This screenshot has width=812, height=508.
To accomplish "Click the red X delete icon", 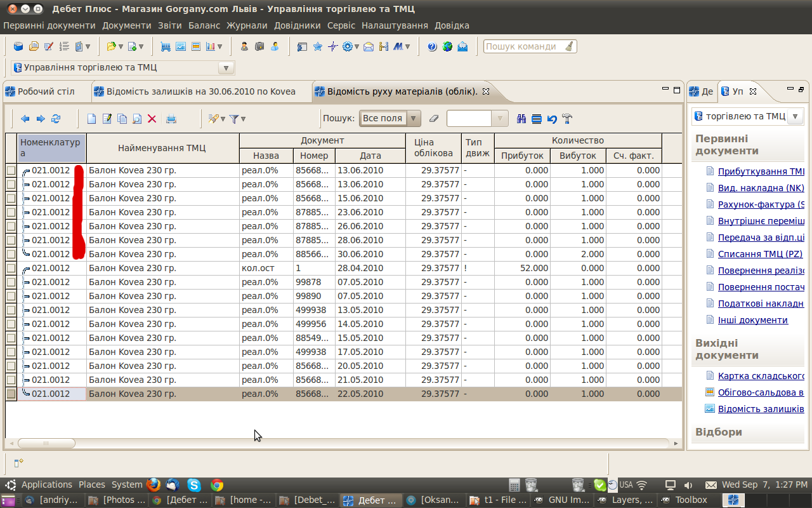I will point(152,119).
